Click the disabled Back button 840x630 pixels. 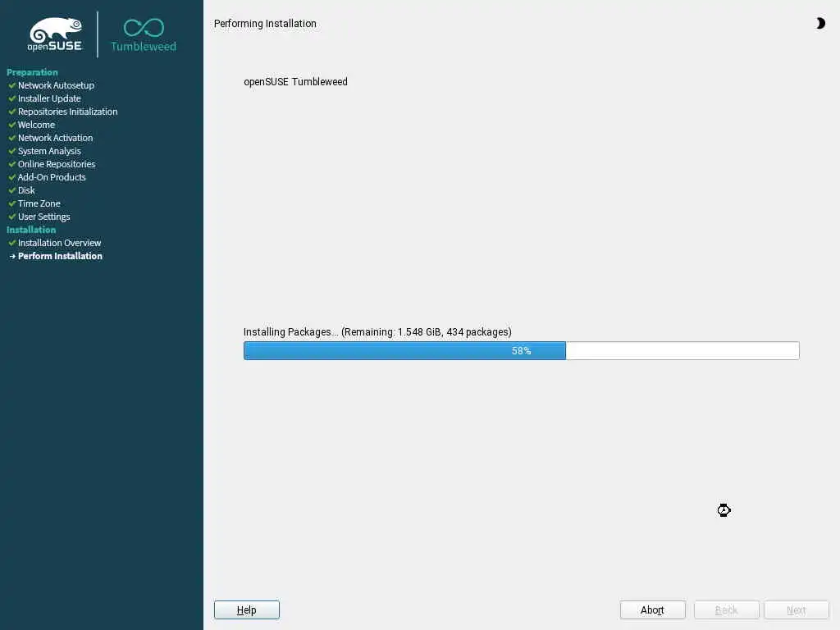726,609
